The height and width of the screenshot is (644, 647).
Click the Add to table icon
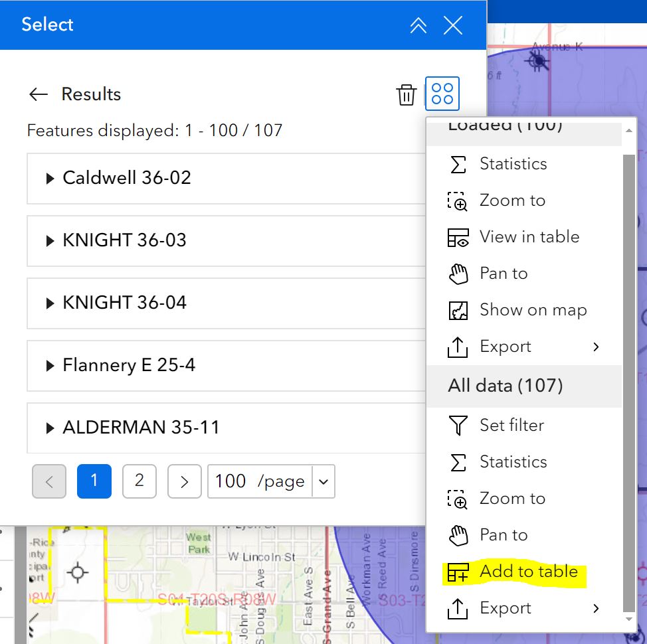459,571
